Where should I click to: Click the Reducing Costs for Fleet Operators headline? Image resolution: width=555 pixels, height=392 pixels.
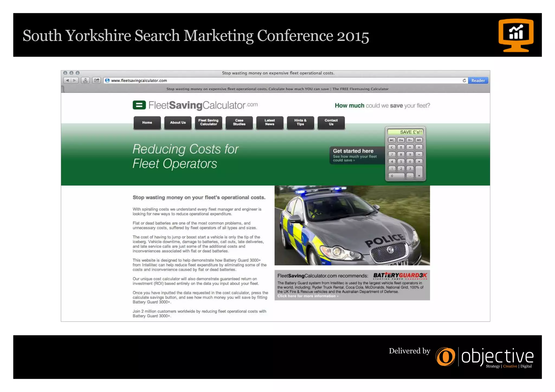click(186, 156)
